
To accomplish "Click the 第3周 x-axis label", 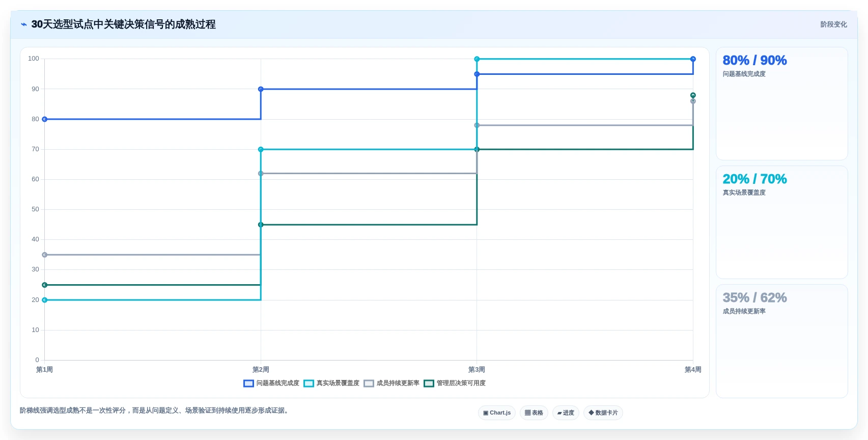I will tap(477, 370).
